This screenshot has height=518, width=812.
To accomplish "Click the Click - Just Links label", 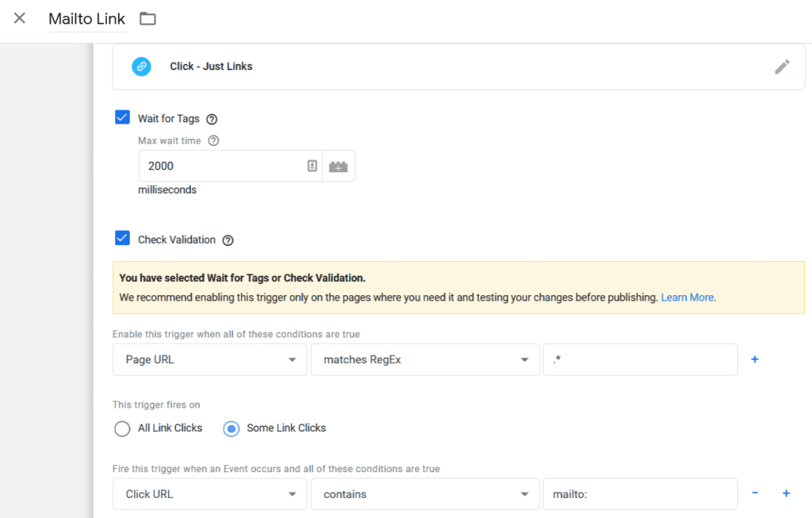I will point(211,67).
